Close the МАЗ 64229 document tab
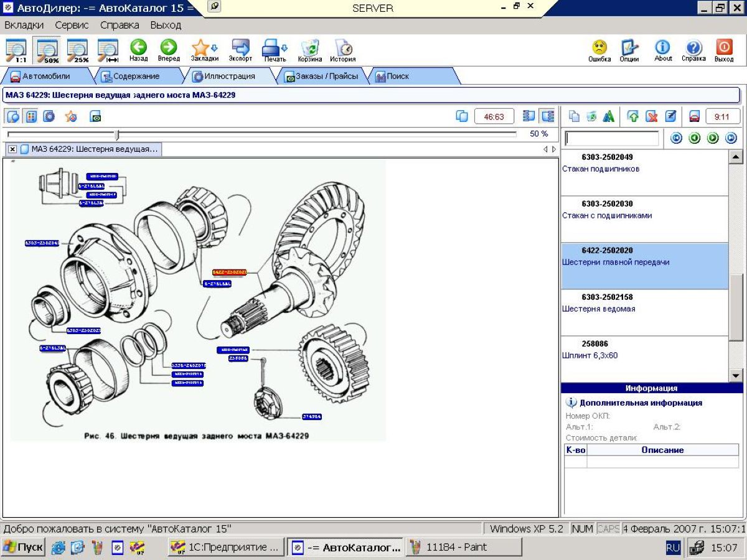Screen dimensions: 747x560 12,149
